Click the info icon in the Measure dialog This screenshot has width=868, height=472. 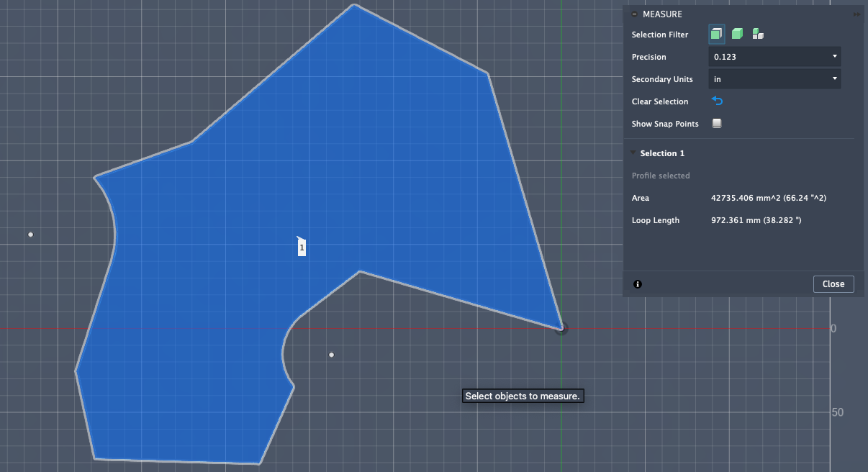point(637,284)
